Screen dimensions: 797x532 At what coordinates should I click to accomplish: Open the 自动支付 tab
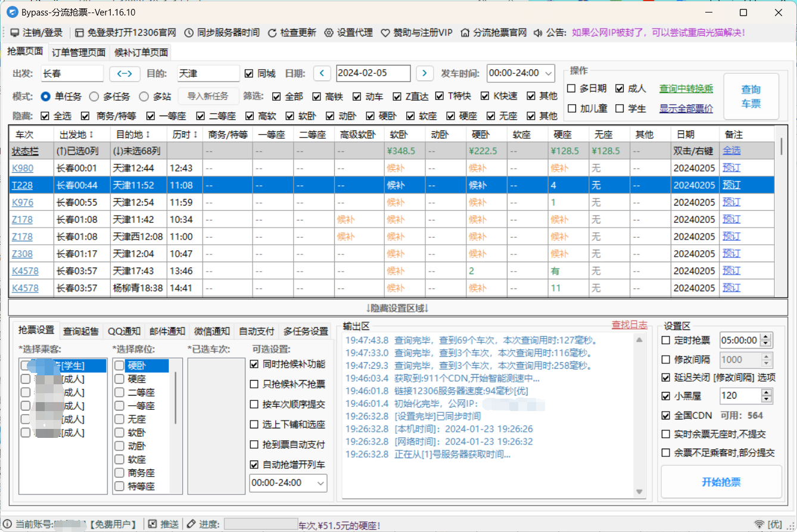coord(256,331)
